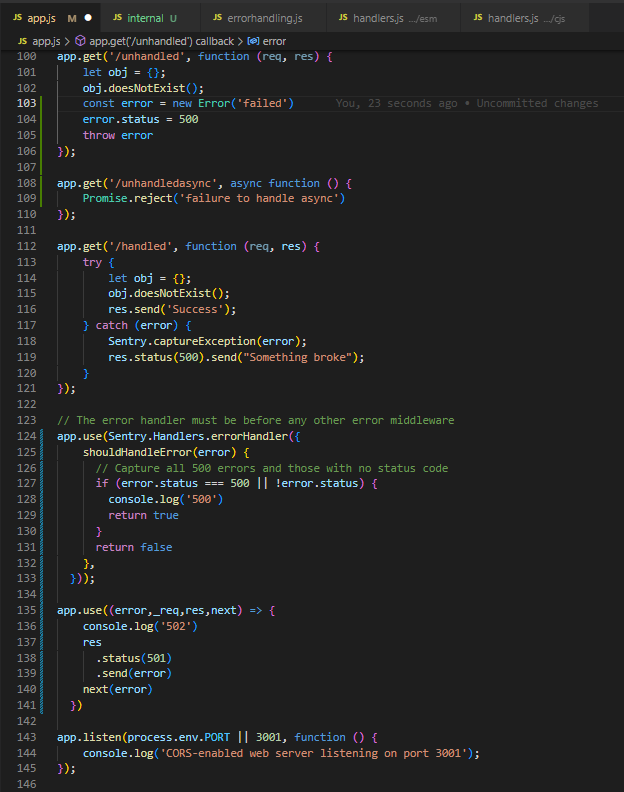Viewport: 624px width, 792px height.
Task: Click .status(501) on line 138
Action: click(x=134, y=658)
